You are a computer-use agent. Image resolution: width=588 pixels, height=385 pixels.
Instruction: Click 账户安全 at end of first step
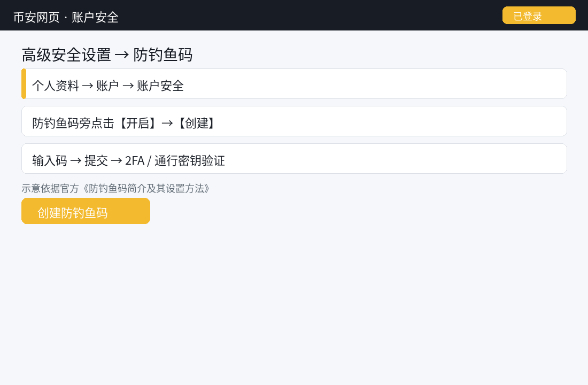[x=160, y=86]
